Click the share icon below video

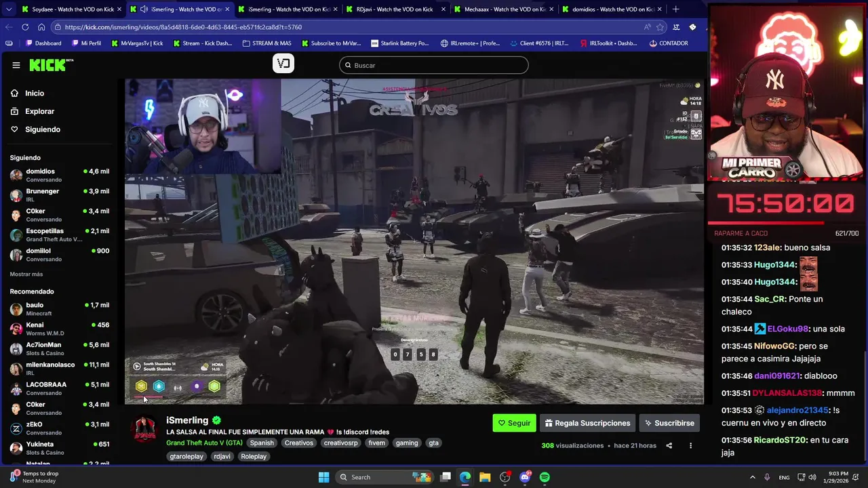click(x=669, y=445)
